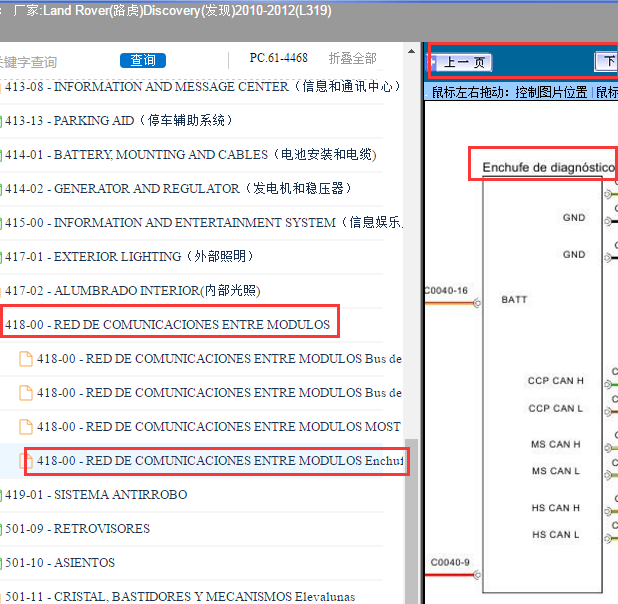This screenshot has width=618, height=604.
Task: Expand 417-02 ALUMBRADO INTERIOR entry
Action: point(133,291)
